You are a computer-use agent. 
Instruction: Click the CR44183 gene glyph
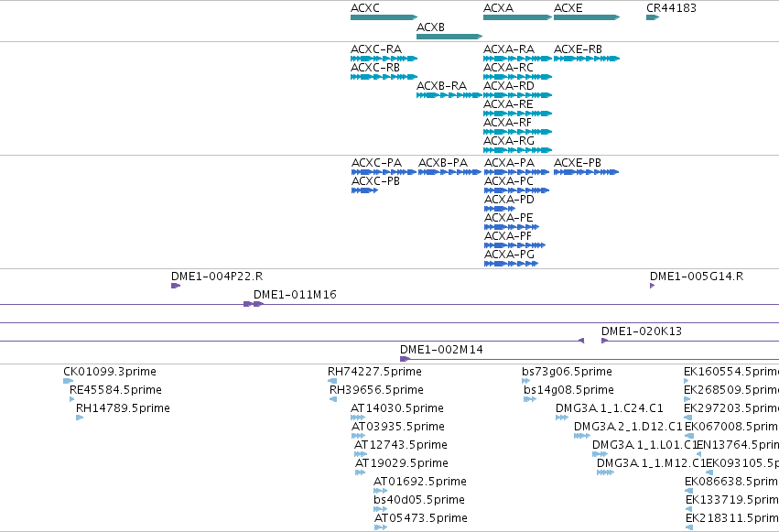point(653,17)
